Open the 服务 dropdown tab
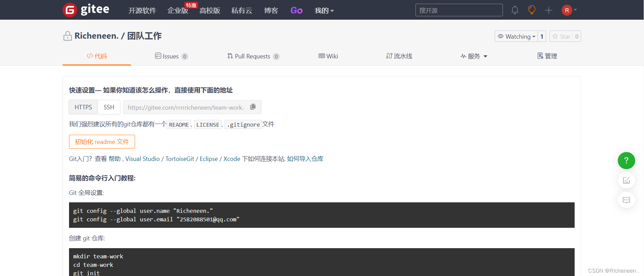 474,56
